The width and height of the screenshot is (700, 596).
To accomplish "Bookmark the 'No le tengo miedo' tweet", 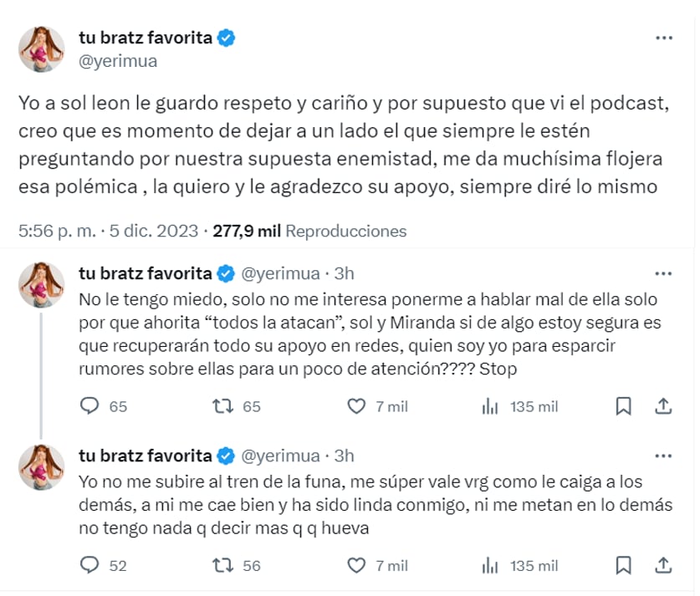I will pos(623,406).
